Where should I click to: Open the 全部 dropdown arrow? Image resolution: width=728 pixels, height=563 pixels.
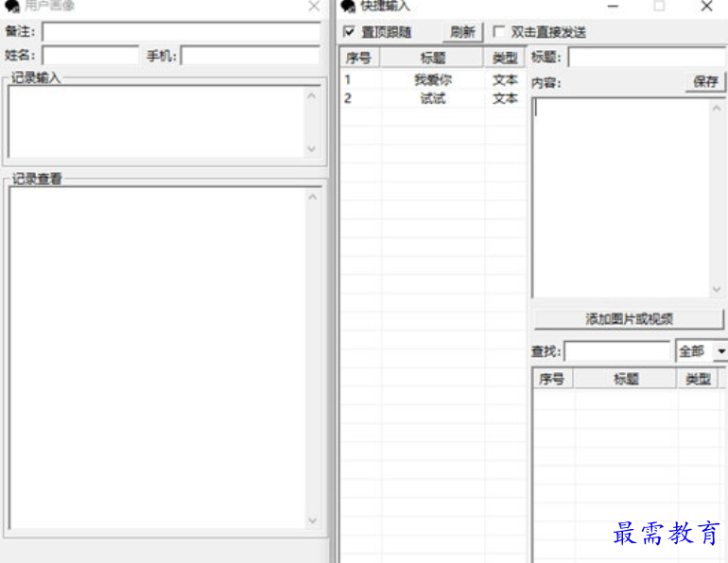pos(720,351)
